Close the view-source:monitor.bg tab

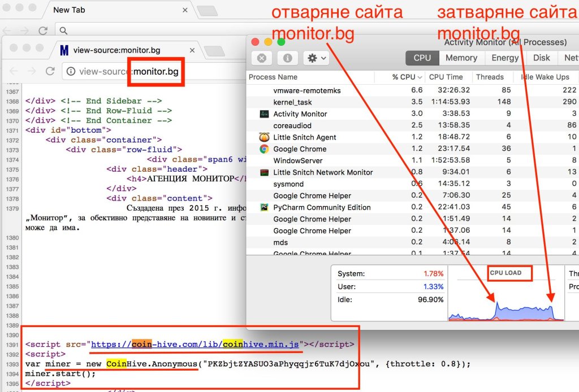click(x=192, y=50)
